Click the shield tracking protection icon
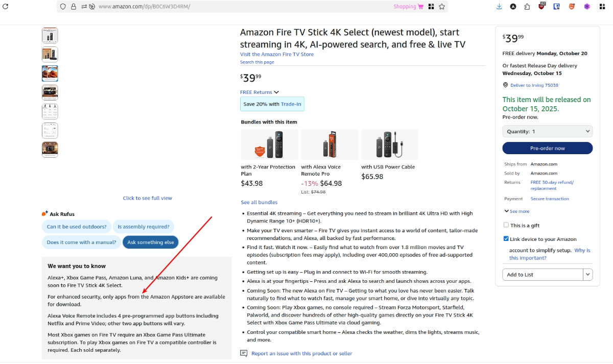 [63, 7]
